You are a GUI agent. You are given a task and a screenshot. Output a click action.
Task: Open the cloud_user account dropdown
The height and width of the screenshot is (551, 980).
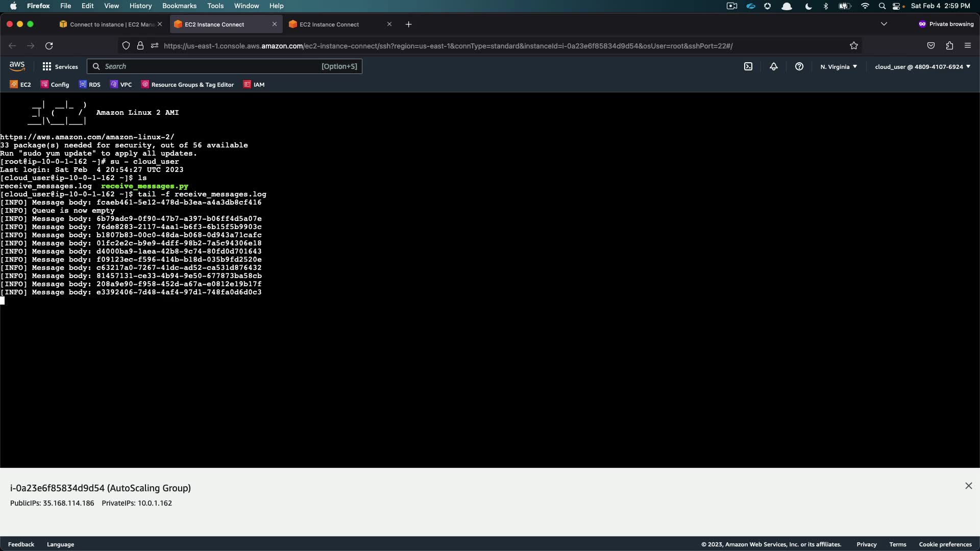(x=922, y=67)
